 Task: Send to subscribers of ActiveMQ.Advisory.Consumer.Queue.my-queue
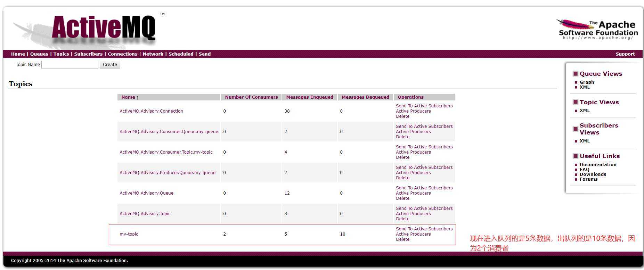coord(424,126)
